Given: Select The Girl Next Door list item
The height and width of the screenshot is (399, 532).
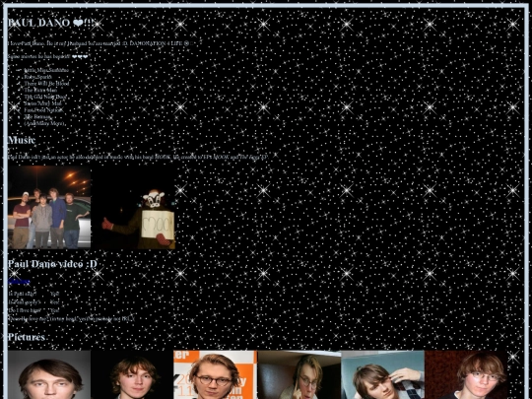Looking at the screenshot, I should [45, 97].
